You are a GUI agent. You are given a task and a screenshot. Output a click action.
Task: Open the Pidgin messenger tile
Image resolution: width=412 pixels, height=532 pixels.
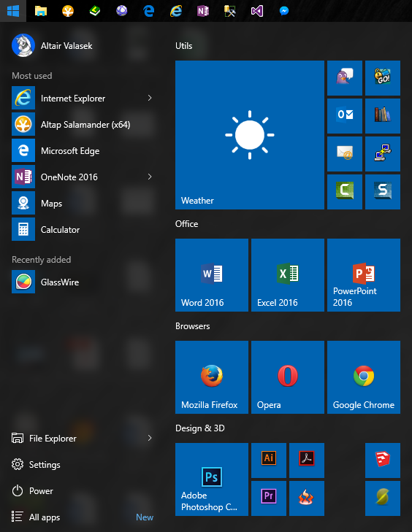pos(344,78)
